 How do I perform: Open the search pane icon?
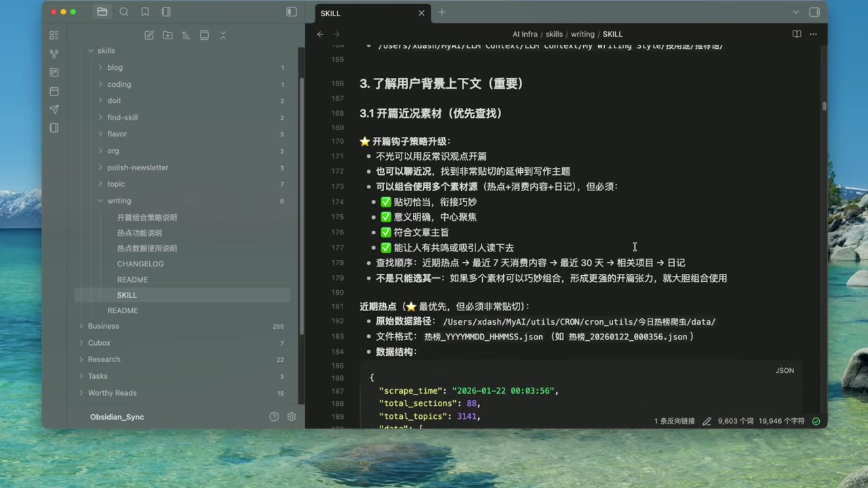[124, 12]
